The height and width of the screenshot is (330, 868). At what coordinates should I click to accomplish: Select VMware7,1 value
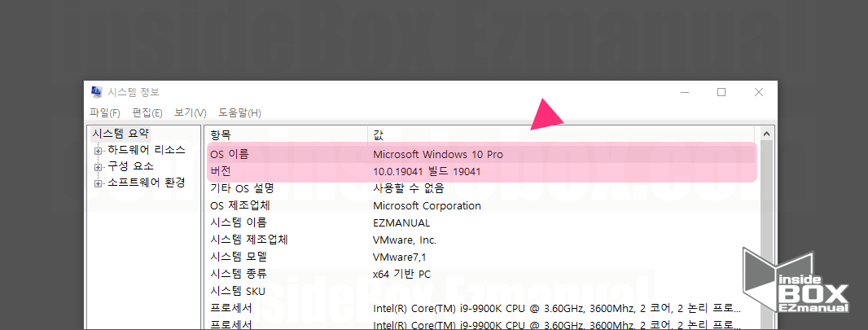(400, 257)
